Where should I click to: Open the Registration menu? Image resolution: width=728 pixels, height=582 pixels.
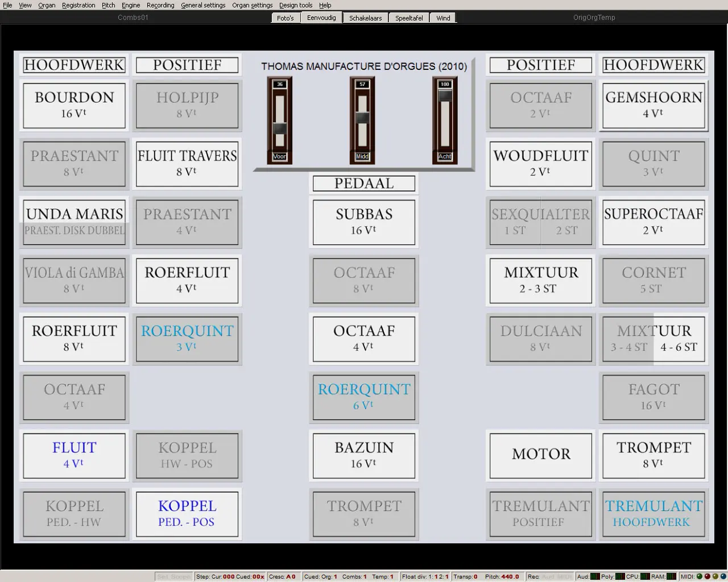pos(78,5)
